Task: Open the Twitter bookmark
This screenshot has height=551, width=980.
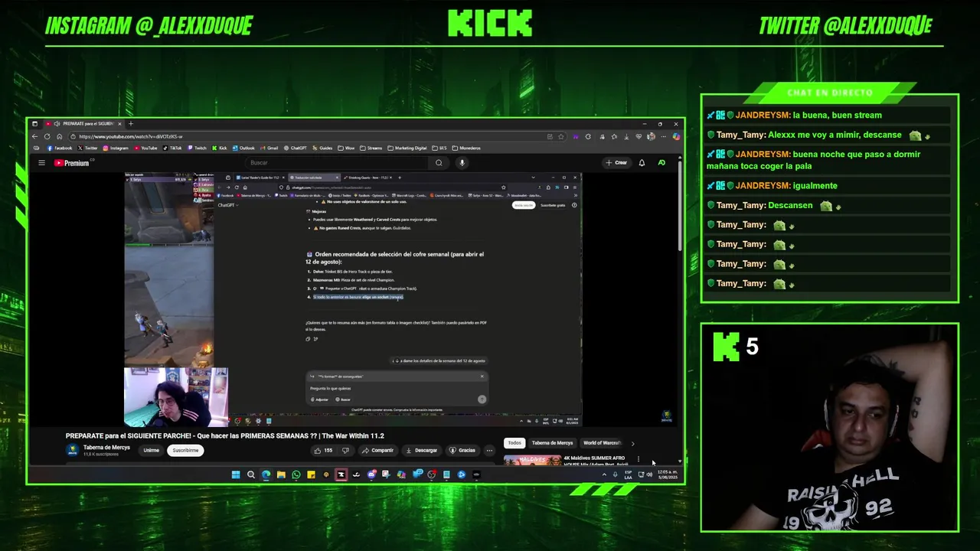Action: point(87,148)
